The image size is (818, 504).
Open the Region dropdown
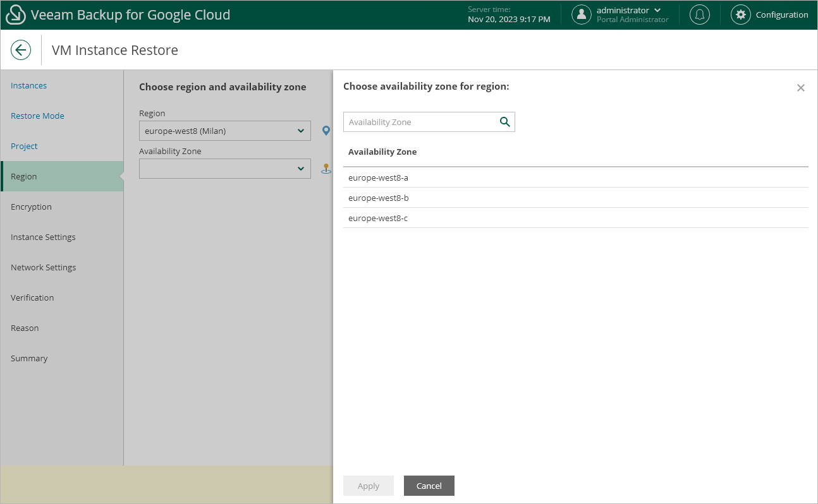225,131
